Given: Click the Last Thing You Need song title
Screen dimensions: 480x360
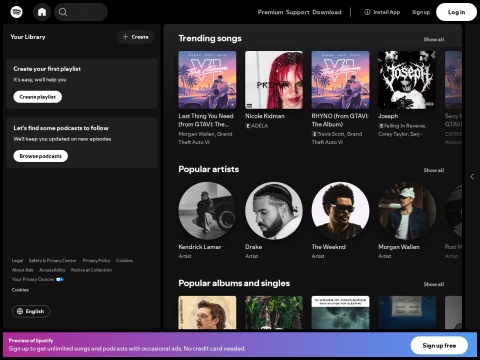Looking at the screenshot, I should 206,120.
